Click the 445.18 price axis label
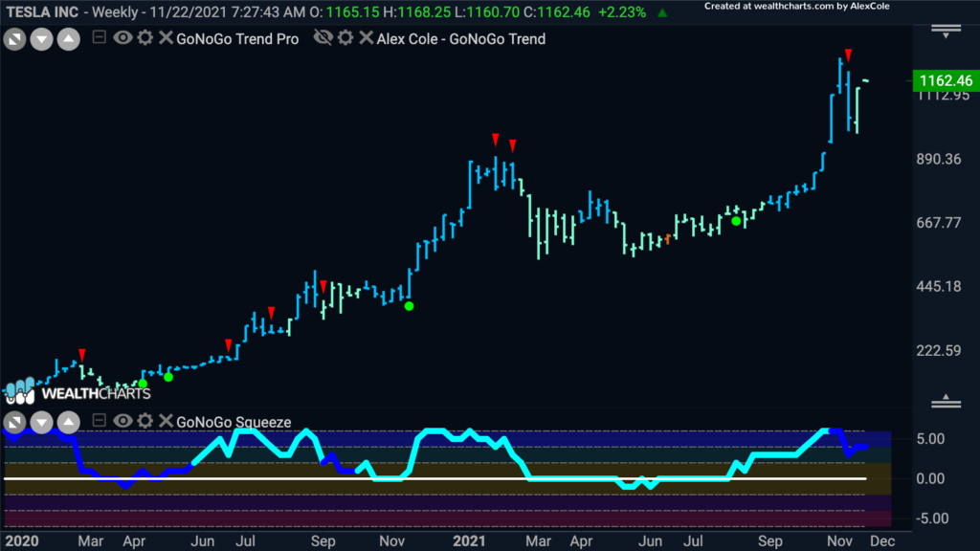This screenshot has height=551, width=980. (x=939, y=286)
